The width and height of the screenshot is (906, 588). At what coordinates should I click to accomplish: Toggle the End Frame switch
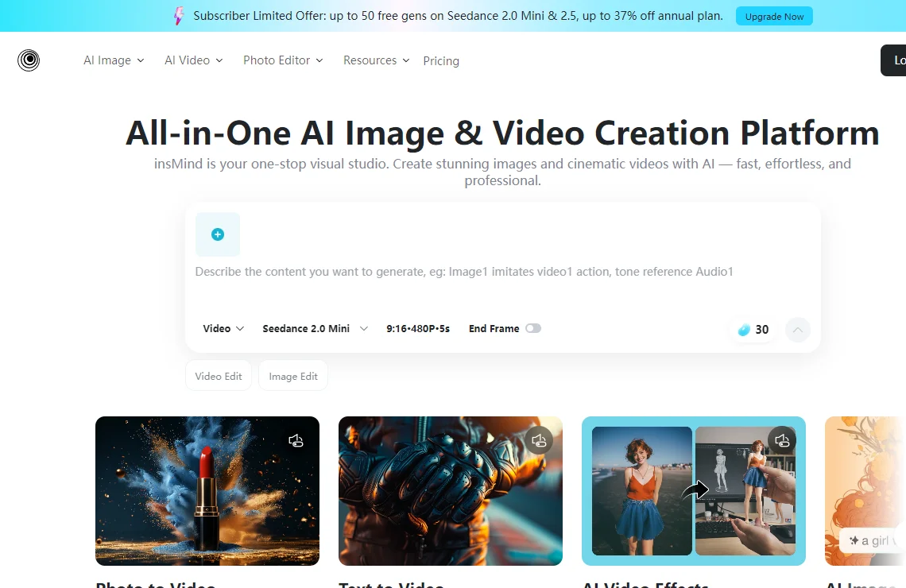coord(533,329)
